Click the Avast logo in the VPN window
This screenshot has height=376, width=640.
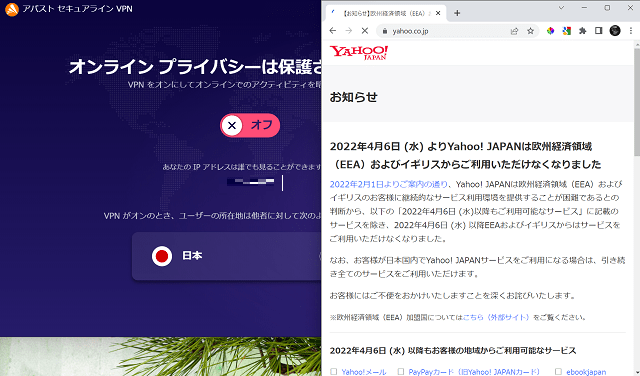12,9
